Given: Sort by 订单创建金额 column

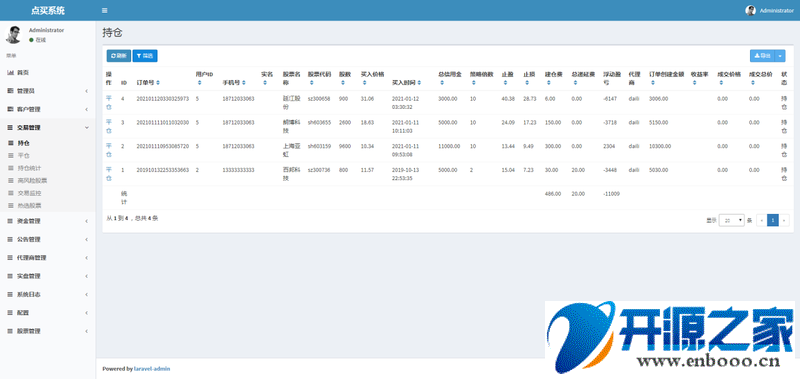Looking at the screenshot, I should pos(653,83).
